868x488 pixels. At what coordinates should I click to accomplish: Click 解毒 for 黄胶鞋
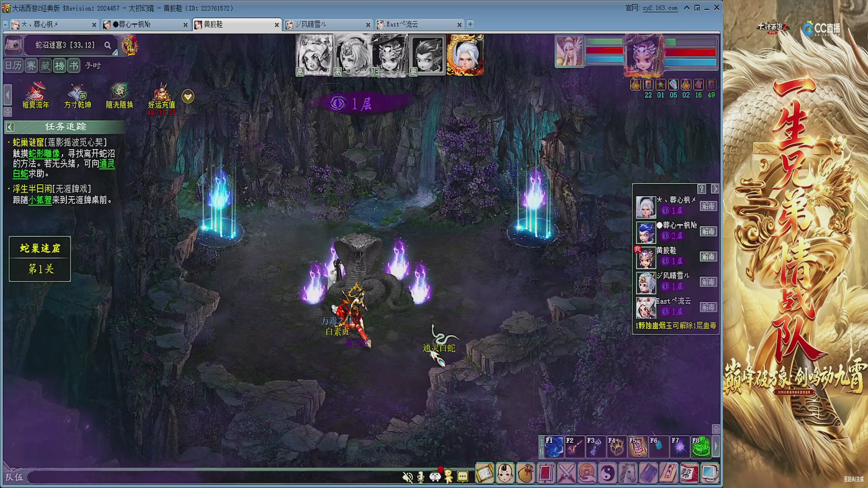click(x=708, y=257)
